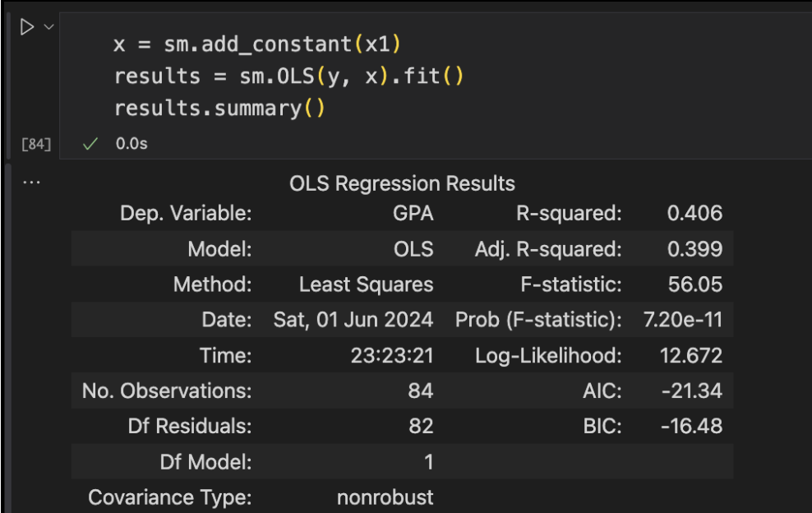The height and width of the screenshot is (513, 812).
Task: Click the F-statistic value 56.05
Action: (x=695, y=284)
